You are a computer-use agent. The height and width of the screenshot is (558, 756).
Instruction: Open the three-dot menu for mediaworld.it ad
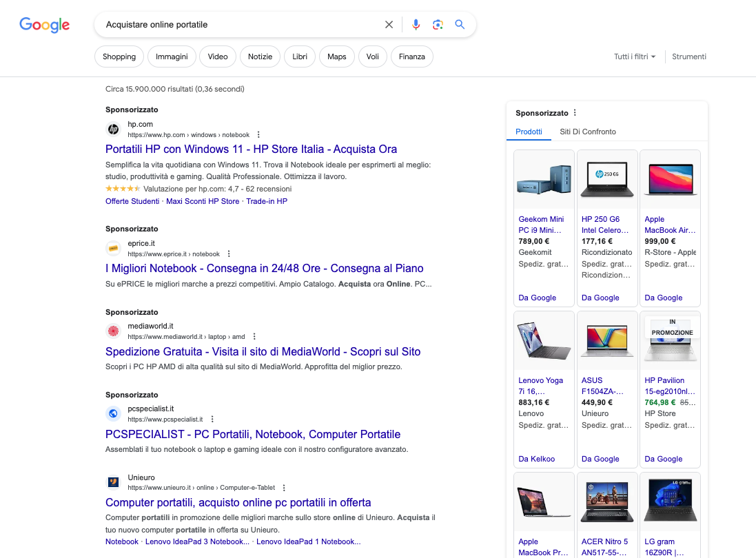(254, 337)
